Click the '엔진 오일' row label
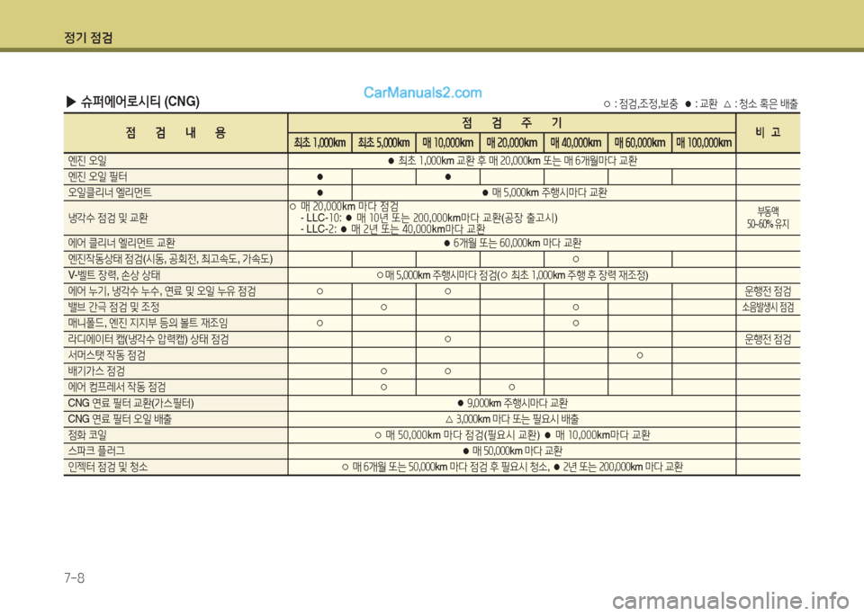The image size is (864, 616). coord(87,161)
